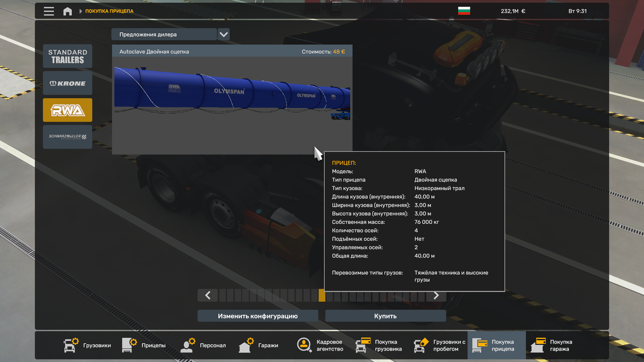The height and width of the screenshot is (362, 644).
Task: Open the Грузовики truck manager
Action: [87, 345]
